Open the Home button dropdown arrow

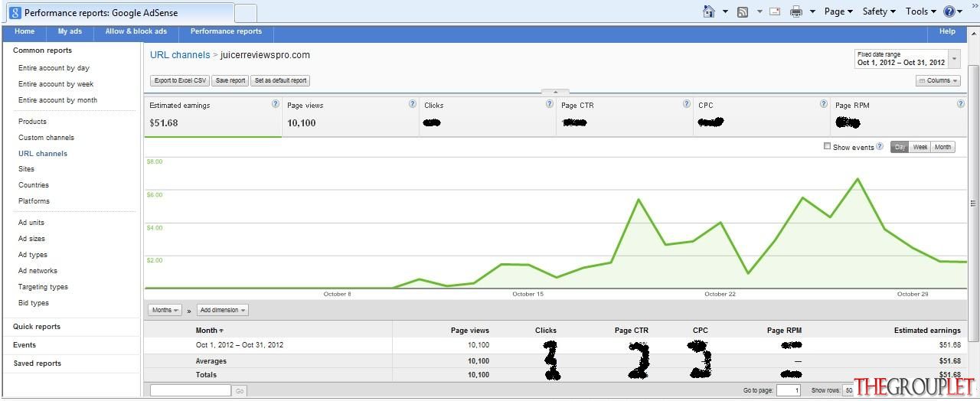click(x=725, y=11)
